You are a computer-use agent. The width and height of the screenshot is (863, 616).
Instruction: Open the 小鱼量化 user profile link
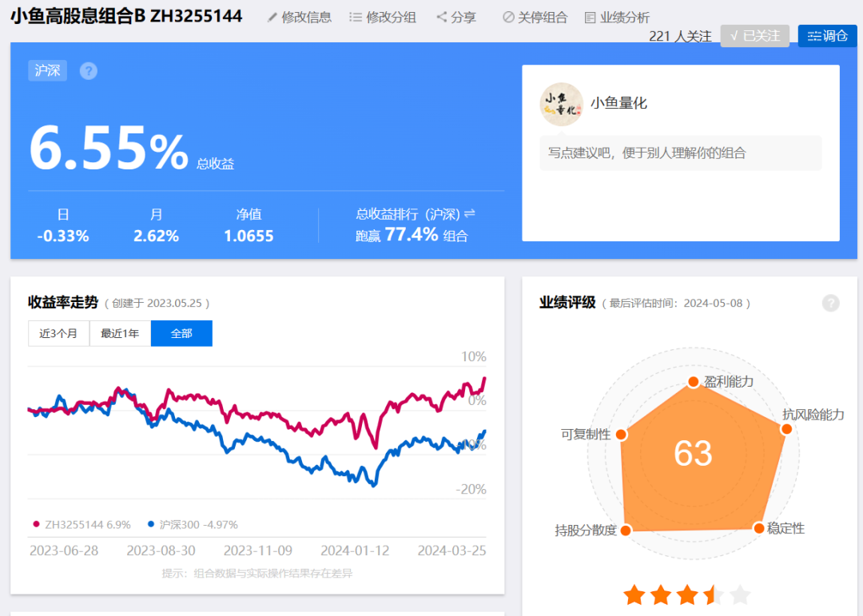pyautogui.click(x=618, y=103)
